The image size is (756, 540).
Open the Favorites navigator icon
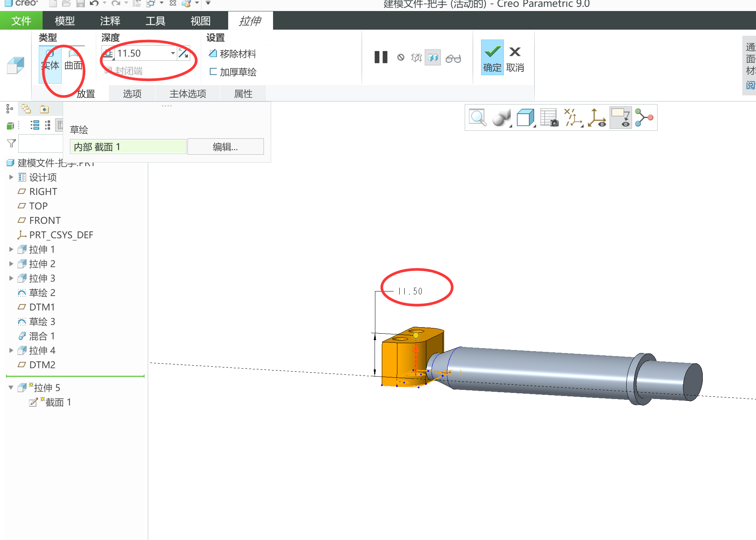click(44, 109)
